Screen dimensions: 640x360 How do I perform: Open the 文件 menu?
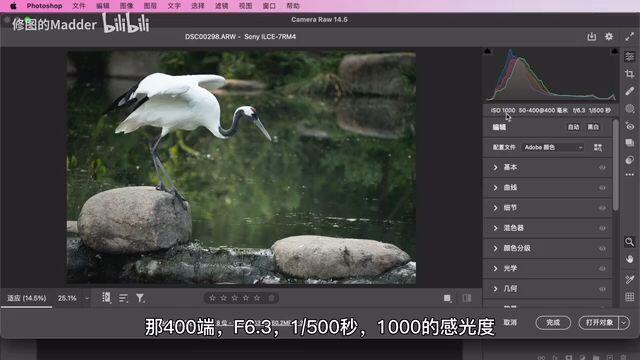click(79, 6)
